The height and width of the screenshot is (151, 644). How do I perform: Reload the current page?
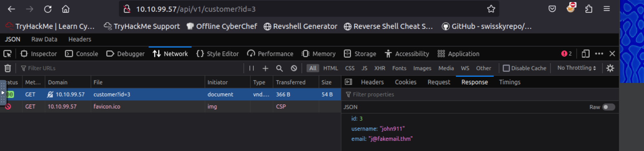coord(48,9)
